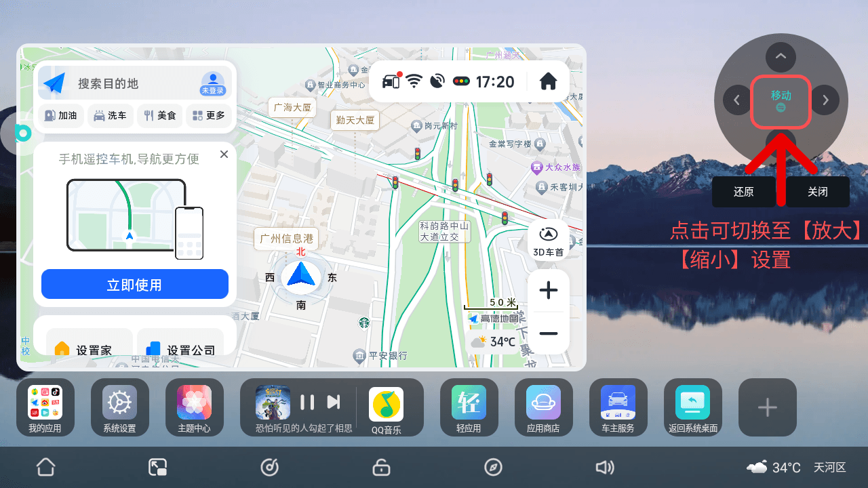The height and width of the screenshot is (488, 868).
Task: Tap the 立即使用 button
Action: [135, 284]
